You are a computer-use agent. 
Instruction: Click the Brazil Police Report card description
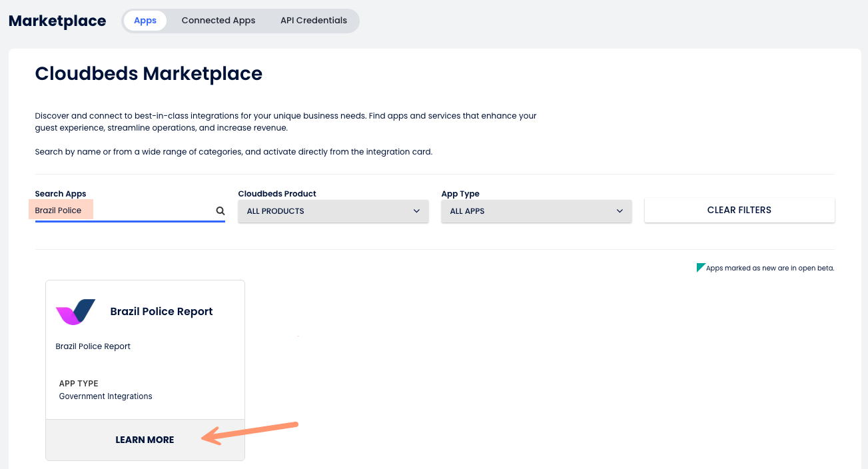(x=93, y=346)
